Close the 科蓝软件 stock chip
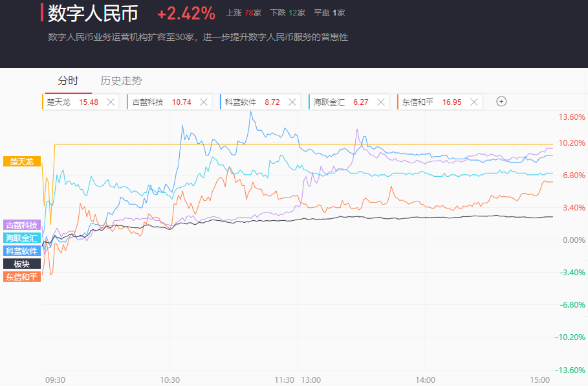588x386 pixels. coord(292,102)
